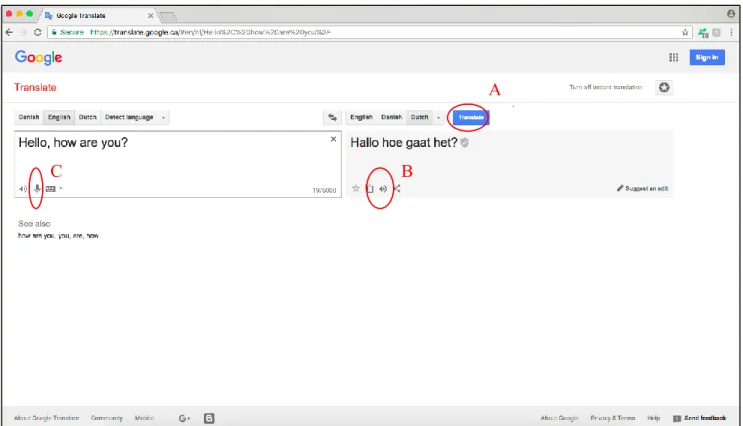
Task: Click the green extension icon in the toolbar
Action: tap(703, 33)
